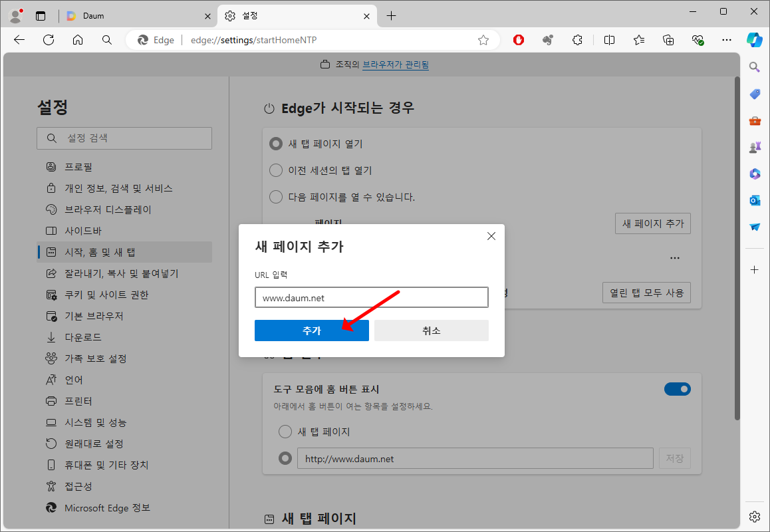Viewport: 770px width, 532px height.
Task: Toggle 도구 모음에 홈 버튼 표시 switch
Action: (677, 389)
